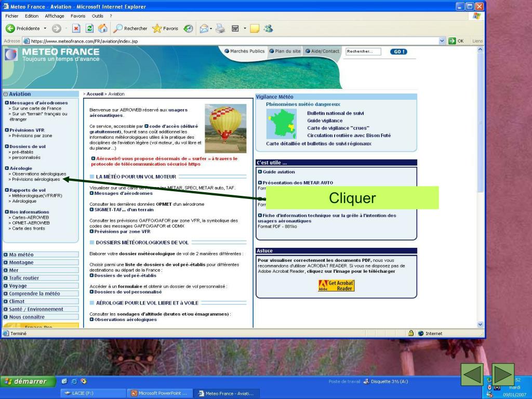The width and height of the screenshot is (532, 399).
Task: Click the Internet Explorer quick launch icon
Action: (74, 381)
